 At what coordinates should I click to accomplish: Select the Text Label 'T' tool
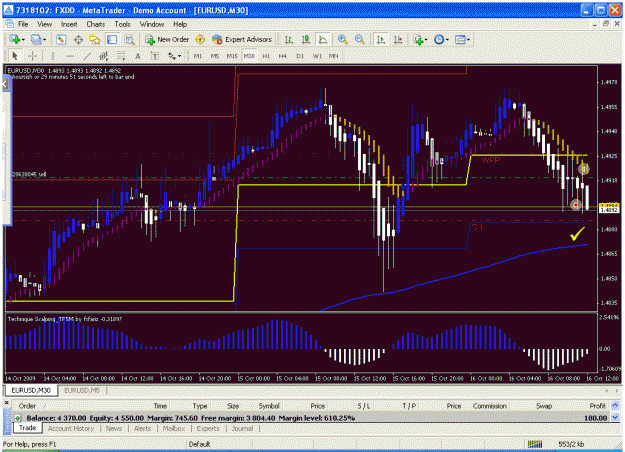(155, 56)
